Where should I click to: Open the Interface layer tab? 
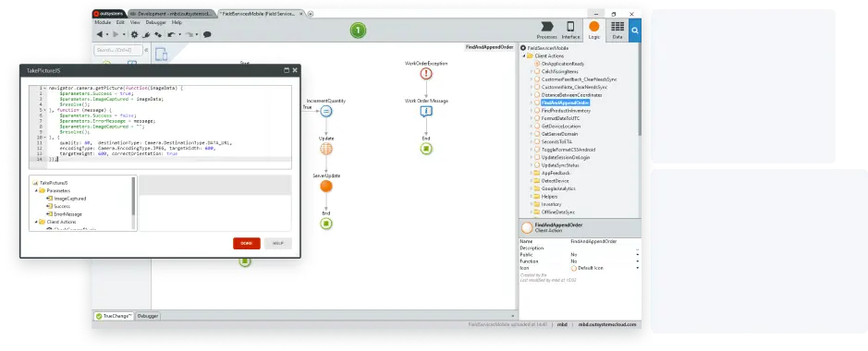coord(570,30)
